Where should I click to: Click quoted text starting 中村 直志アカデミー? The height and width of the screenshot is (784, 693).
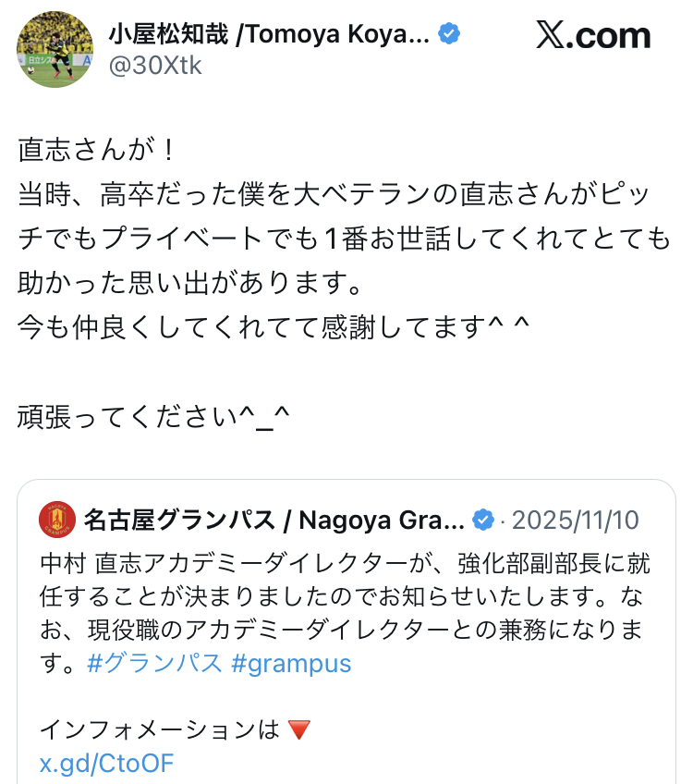coord(351,564)
